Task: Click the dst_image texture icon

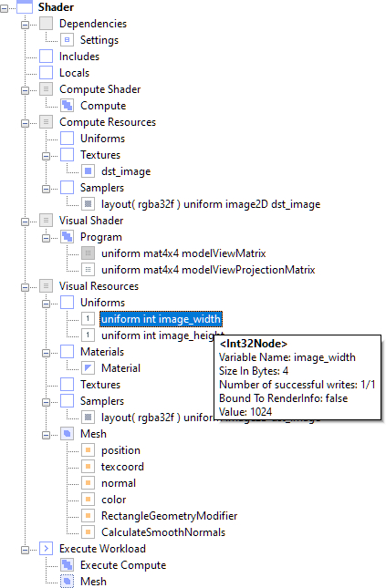Action: (88, 171)
